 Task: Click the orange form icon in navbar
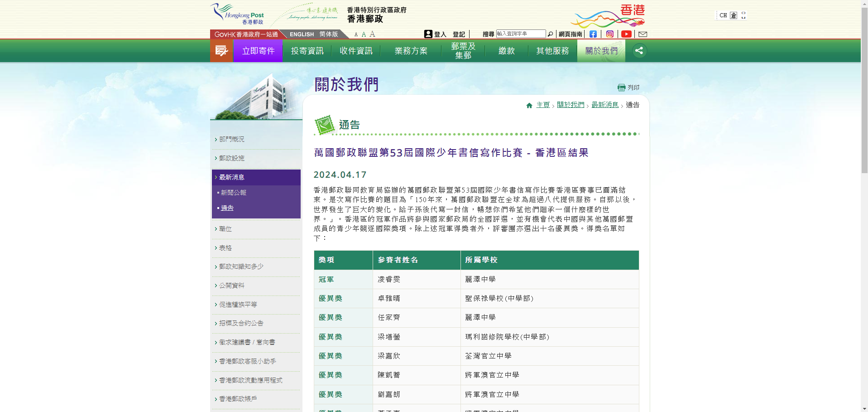pyautogui.click(x=221, y=51)
